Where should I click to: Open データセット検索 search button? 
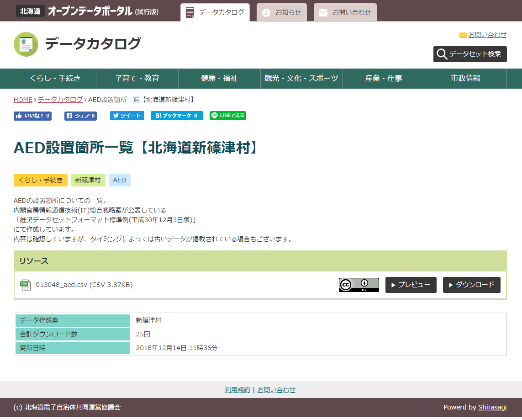[x=469, y=54]
